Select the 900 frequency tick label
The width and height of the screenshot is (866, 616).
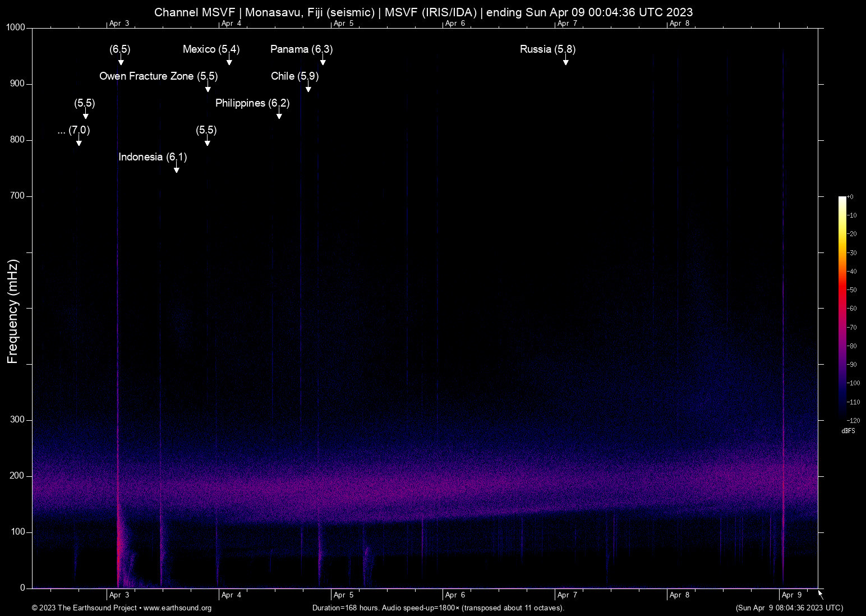point(18,84)
